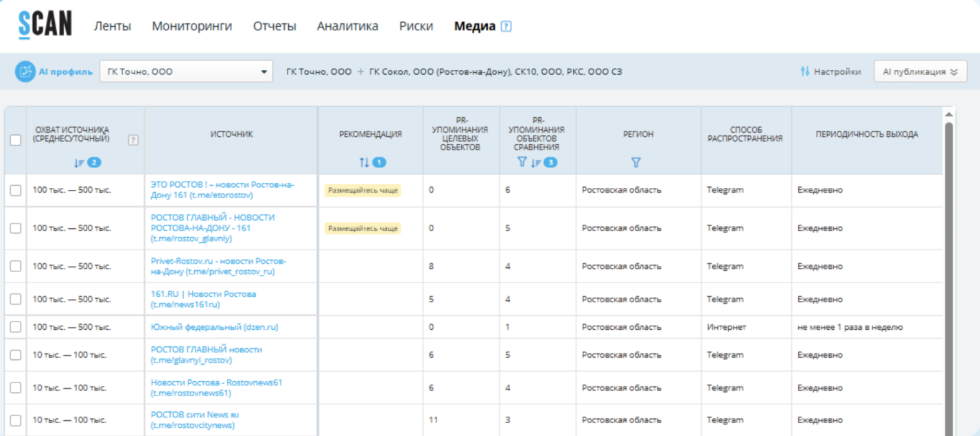Viewport: 980px width, 436px height.
Task: Click the help icon next to Медиа
Action: (x=506, y=27)
